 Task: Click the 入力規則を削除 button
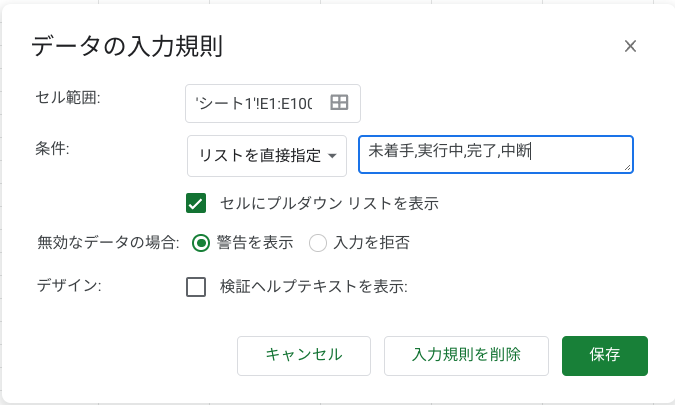466,354
